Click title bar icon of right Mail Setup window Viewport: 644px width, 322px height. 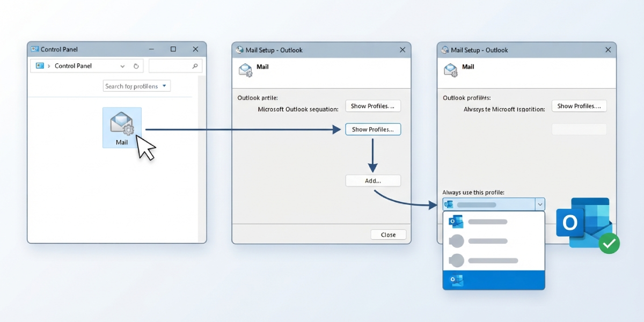tap(445, 50)
